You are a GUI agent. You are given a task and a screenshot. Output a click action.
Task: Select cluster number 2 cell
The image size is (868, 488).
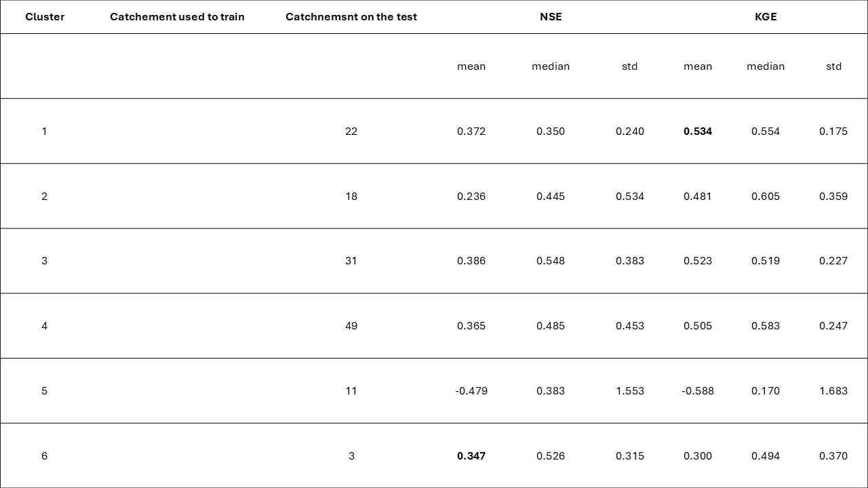[45, 197]
